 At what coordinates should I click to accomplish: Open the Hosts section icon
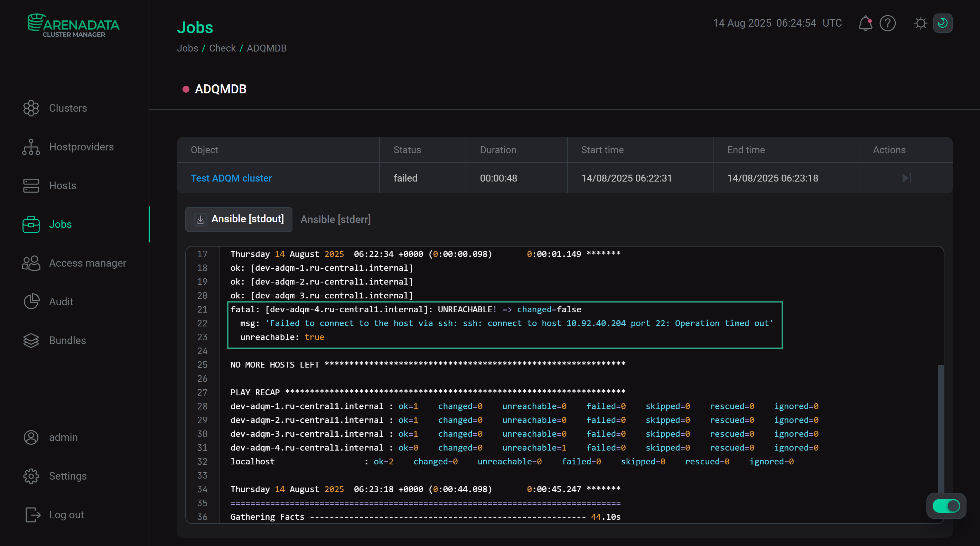31,186
